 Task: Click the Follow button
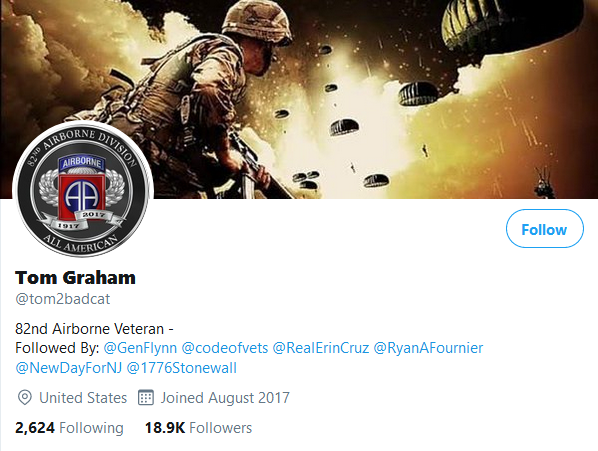[x=545, y=228]
